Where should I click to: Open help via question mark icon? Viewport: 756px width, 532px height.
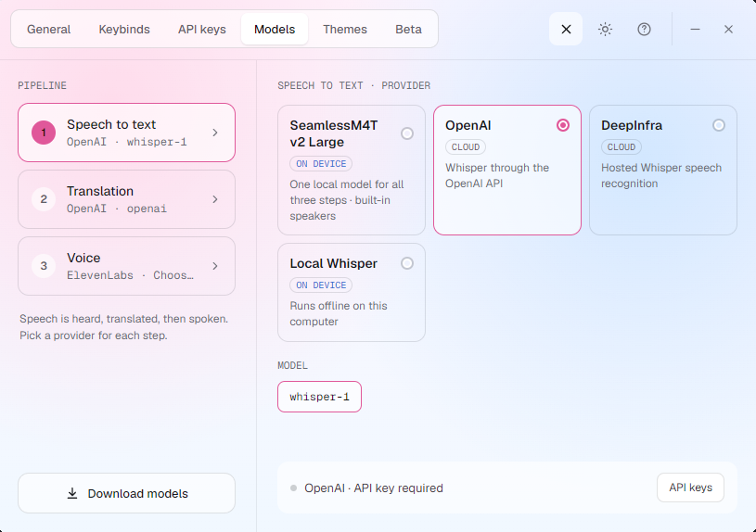(x=644, y=30)
